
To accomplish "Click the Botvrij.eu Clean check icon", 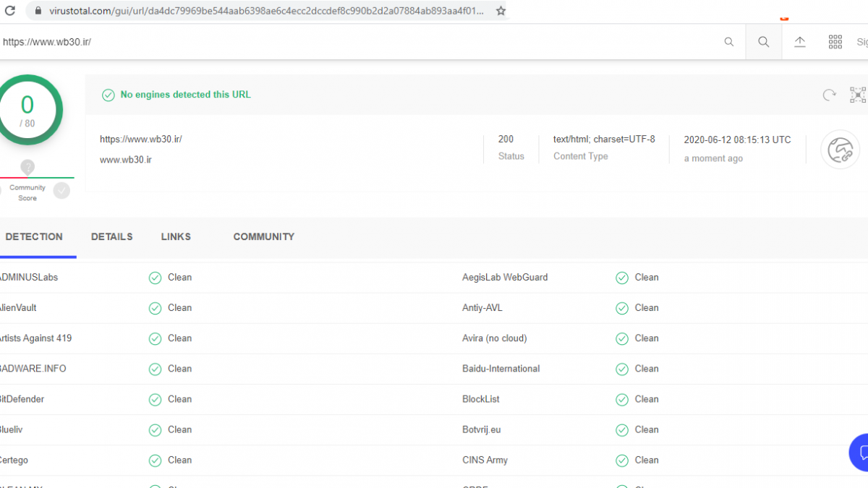I will point(622,429).
